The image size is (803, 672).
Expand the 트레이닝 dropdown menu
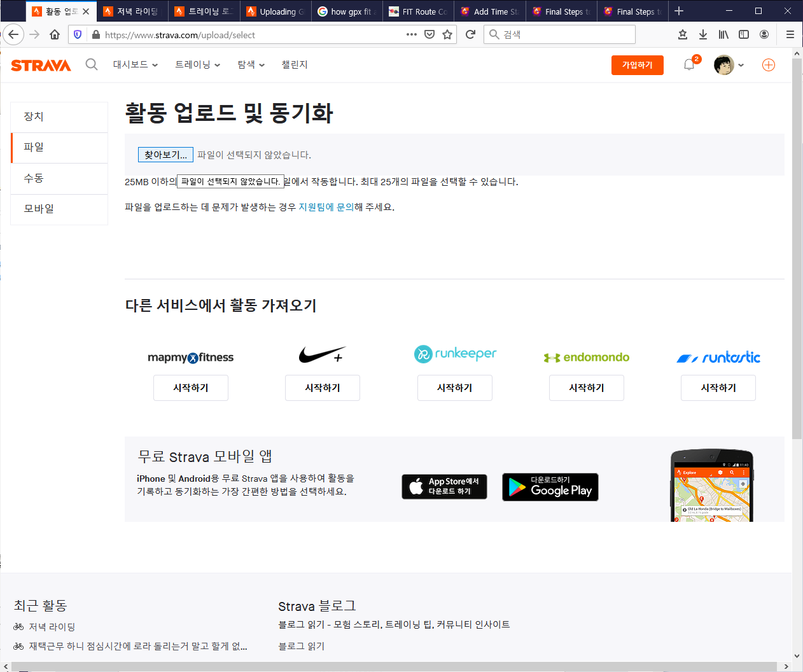point(197,65)
